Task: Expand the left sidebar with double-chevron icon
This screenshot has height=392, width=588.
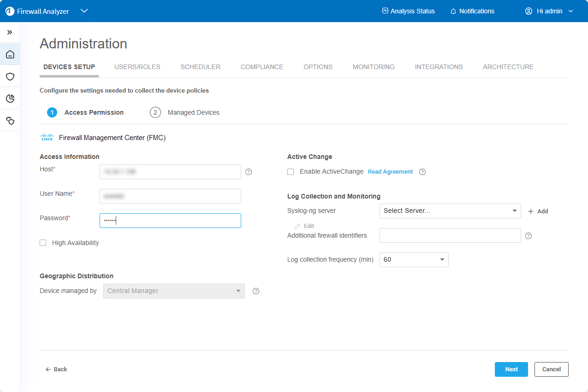Action: point(10,32)
